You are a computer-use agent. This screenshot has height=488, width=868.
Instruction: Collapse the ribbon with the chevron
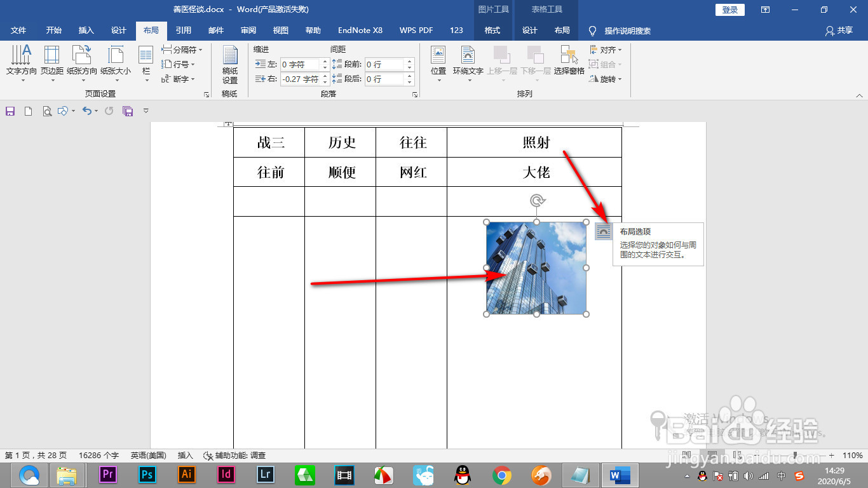[x=859, y=95]
